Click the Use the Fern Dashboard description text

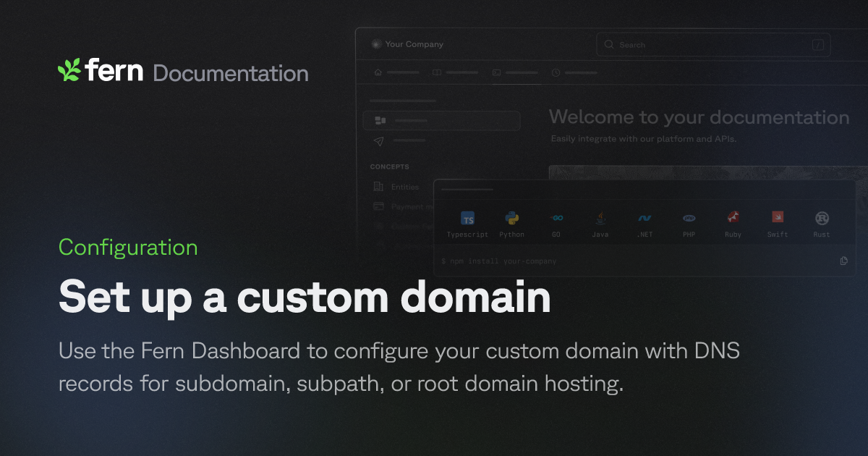(399, 368)
